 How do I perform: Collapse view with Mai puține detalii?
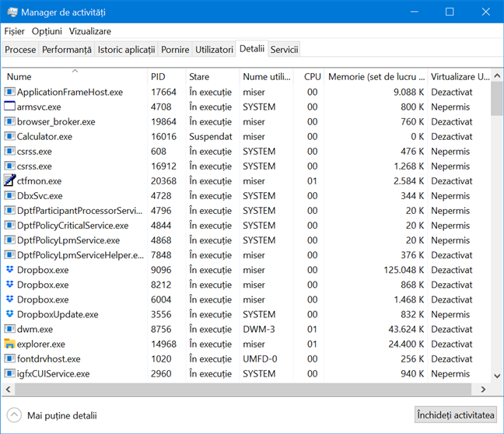point(52,415)
